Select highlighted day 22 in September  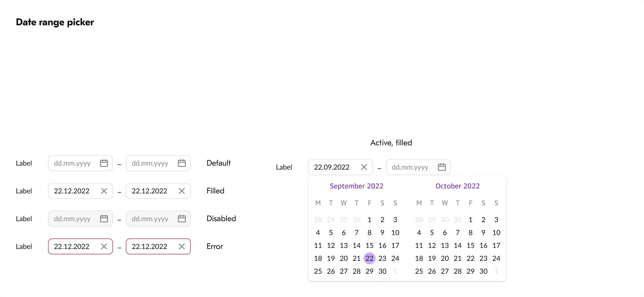[x=369, y=258]
